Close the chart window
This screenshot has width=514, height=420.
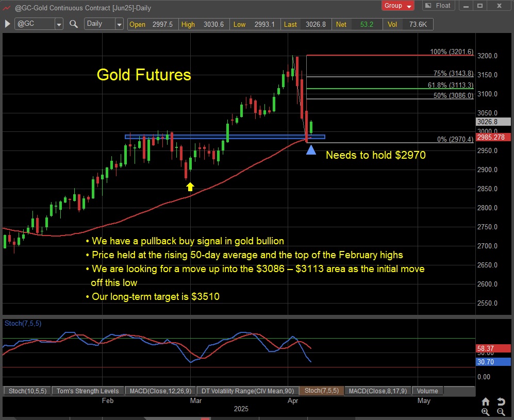[x=499, y=6]
